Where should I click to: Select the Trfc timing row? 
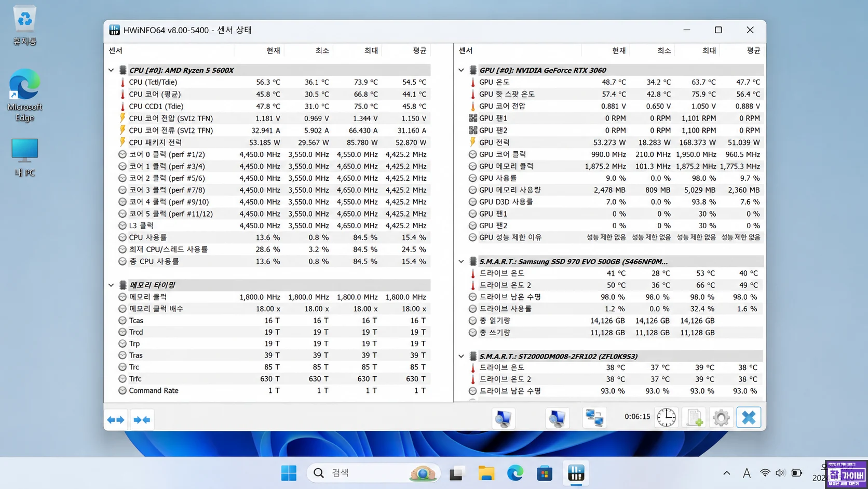[274, 379]
